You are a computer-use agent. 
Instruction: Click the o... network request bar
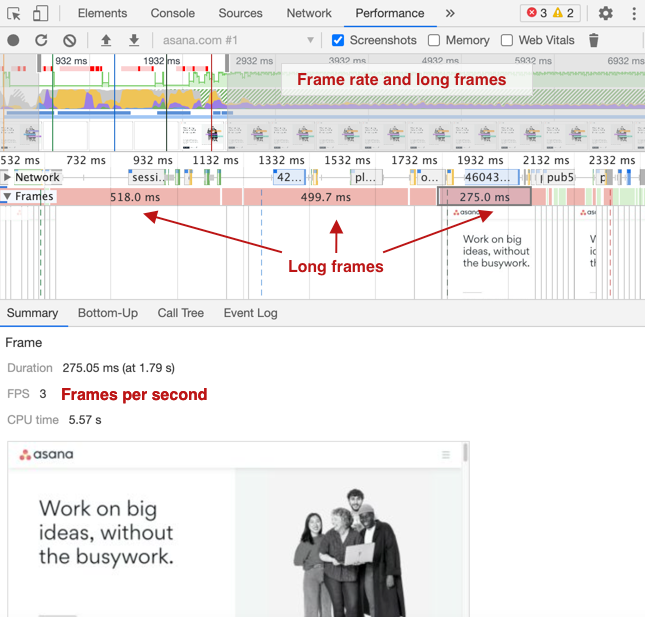[429, 177]
